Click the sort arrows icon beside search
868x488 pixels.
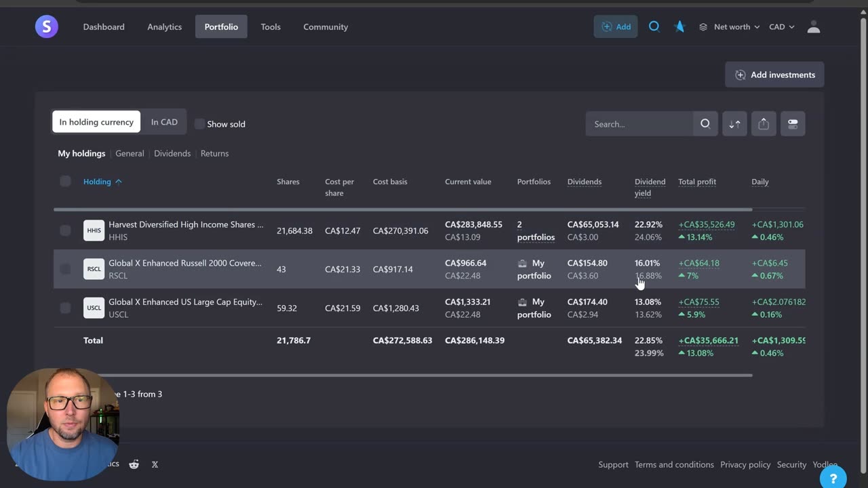pyautogui.click(x=734, y=124)
